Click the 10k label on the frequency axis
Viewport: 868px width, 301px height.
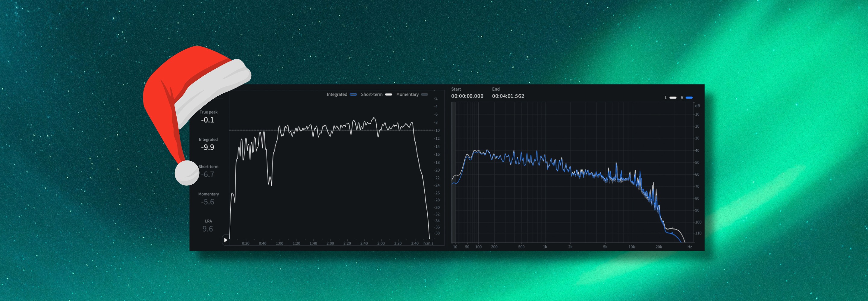tap(631, 247)
